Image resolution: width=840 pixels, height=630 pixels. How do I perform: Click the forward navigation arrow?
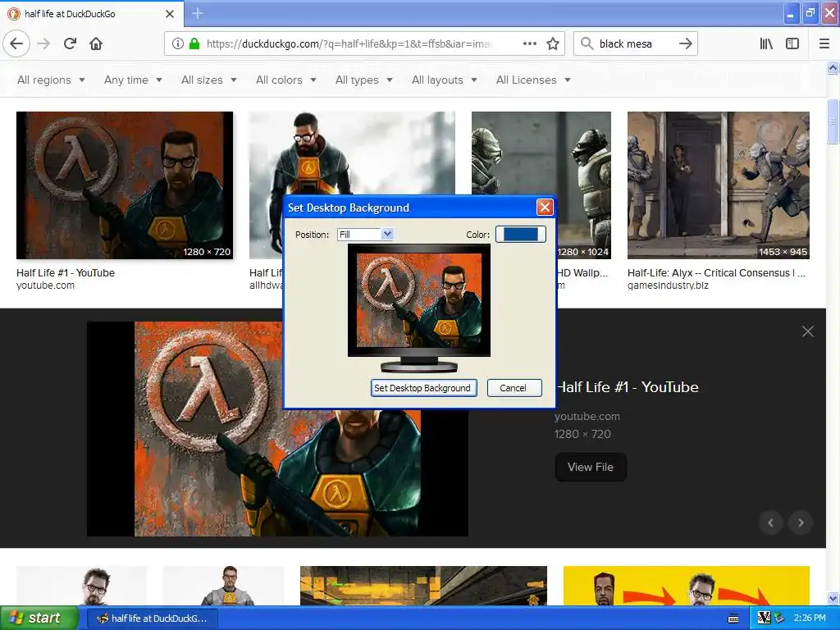[44, 43]
